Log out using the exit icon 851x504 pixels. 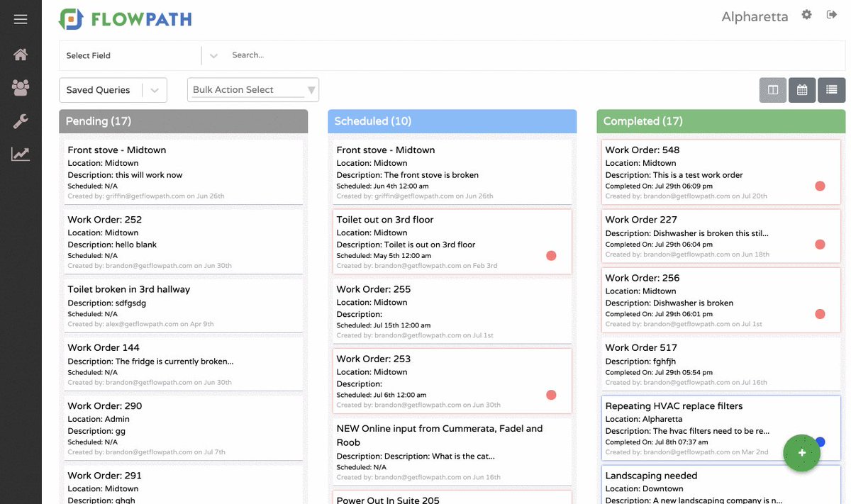pos(832,15)
